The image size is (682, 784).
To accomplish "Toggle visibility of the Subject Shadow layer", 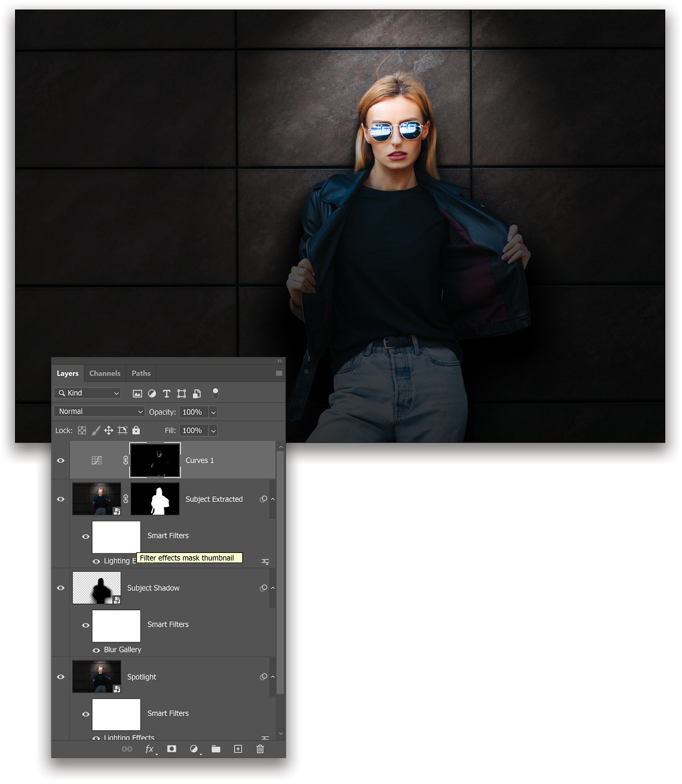I will coord(60,588).
